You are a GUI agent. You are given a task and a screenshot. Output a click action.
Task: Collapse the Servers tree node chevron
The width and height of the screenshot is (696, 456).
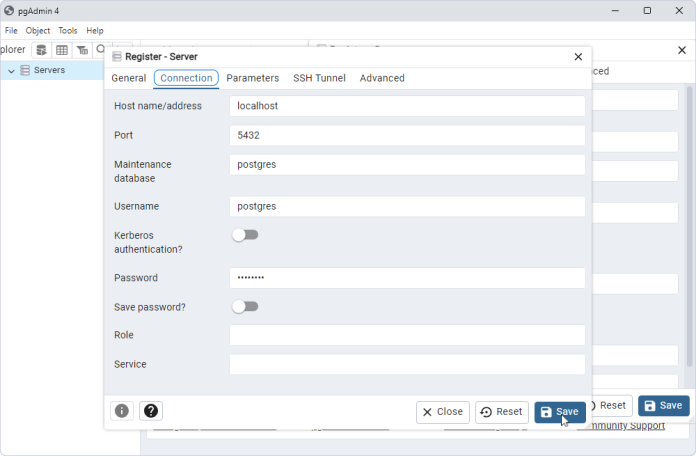coord(11,71)
